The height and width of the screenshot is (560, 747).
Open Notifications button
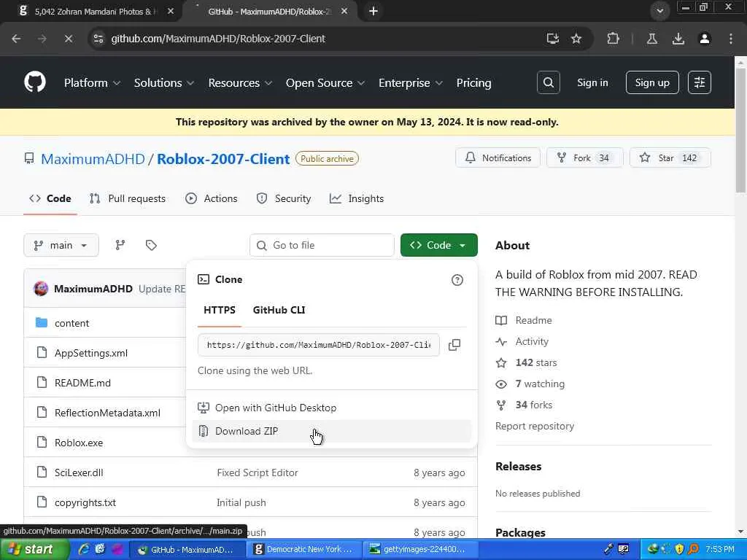click(x=498, y=157)
